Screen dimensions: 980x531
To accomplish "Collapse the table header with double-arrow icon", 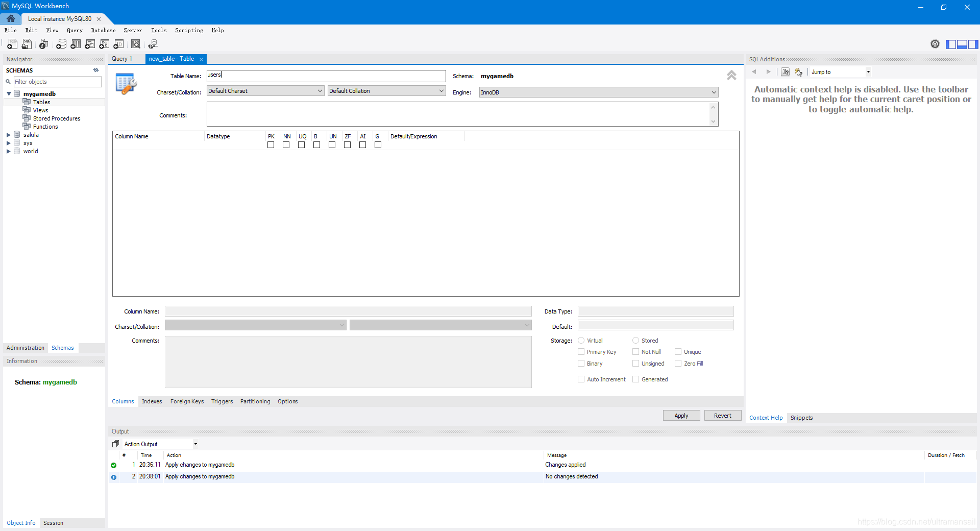I will (731, 76).
